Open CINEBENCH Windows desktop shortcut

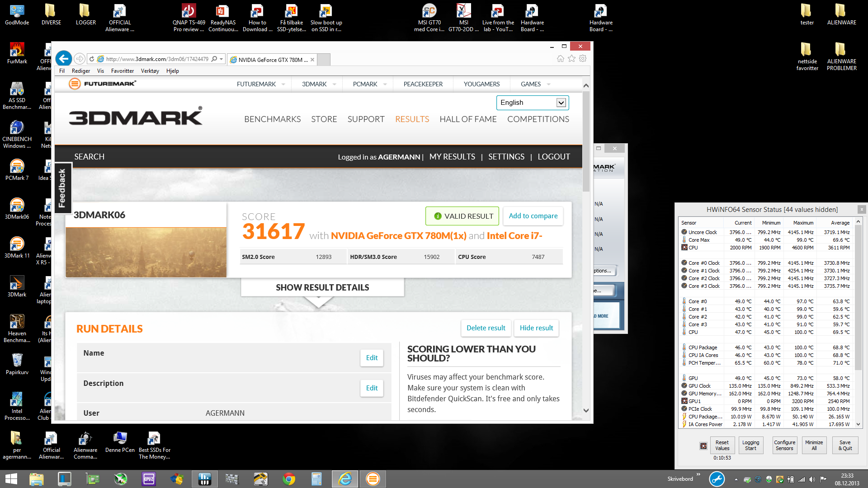[x=17, y=135]
